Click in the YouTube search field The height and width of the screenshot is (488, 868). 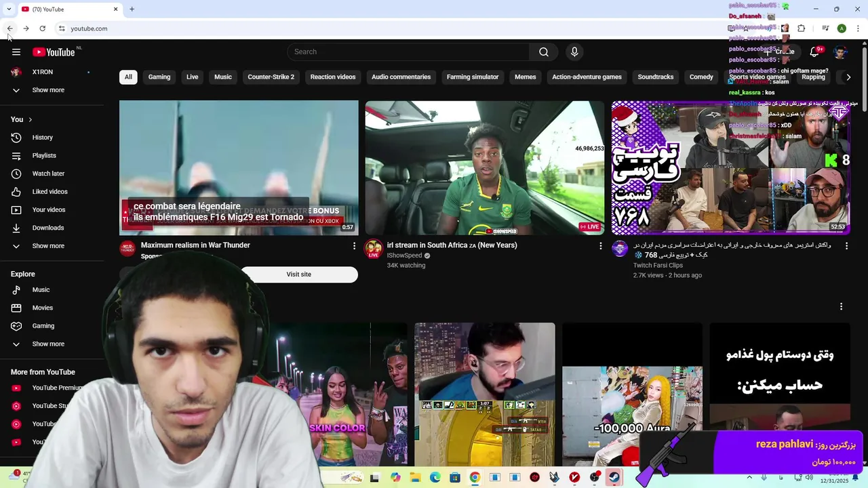tap(408, 52)
